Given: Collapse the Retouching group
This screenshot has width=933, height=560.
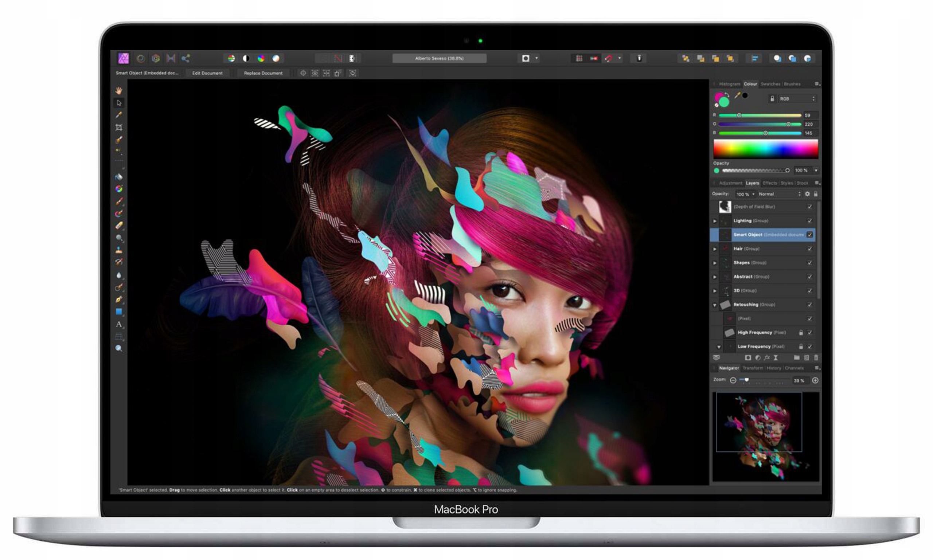Looking at the screenshot, I should (714, 305).
